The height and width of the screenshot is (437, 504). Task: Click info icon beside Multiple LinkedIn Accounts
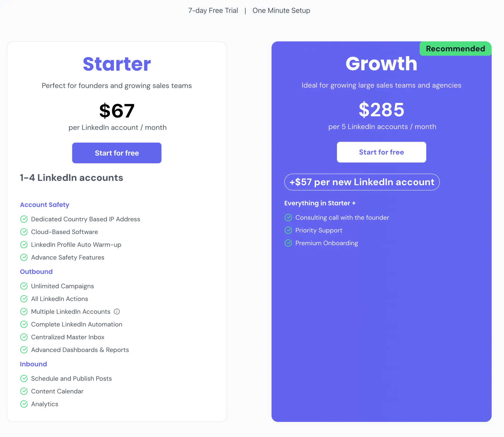pos(117,312)
